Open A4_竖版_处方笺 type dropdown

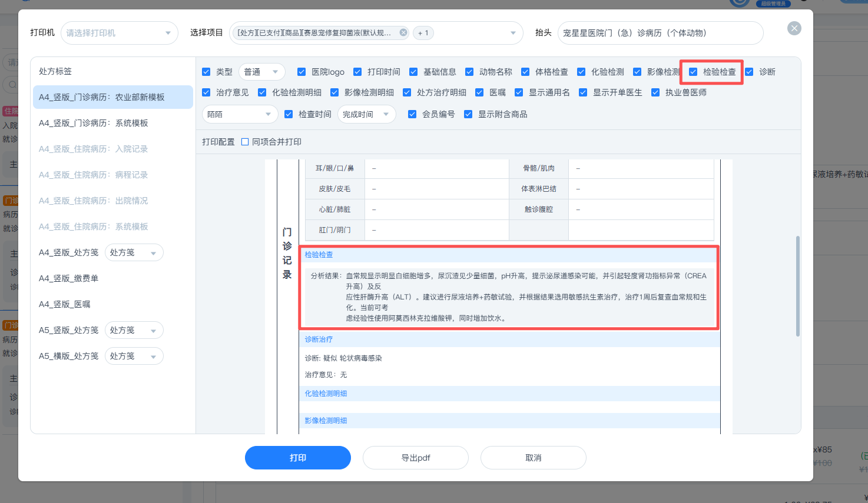coord(134,252)
